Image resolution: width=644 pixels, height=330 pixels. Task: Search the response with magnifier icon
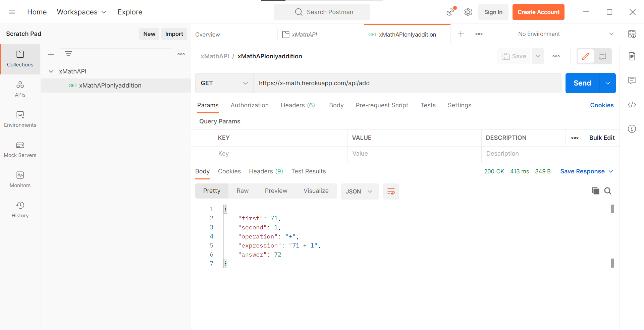pyautogui.click(x=608, y=191)
